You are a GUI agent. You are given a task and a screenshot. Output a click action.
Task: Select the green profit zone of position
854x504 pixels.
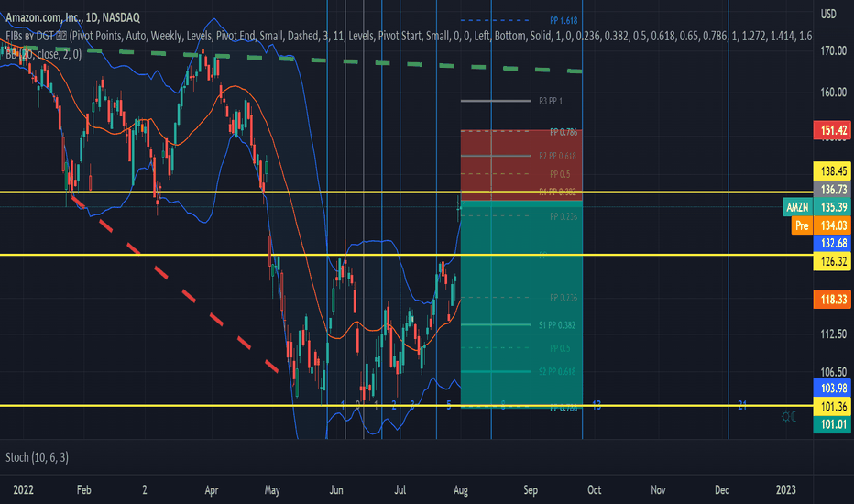click(521, 304)
